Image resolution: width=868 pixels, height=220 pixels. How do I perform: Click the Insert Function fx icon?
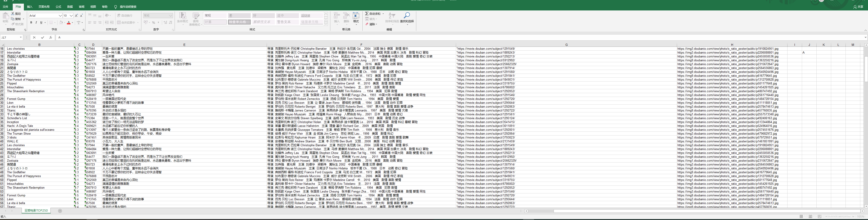tap(50, 37)
